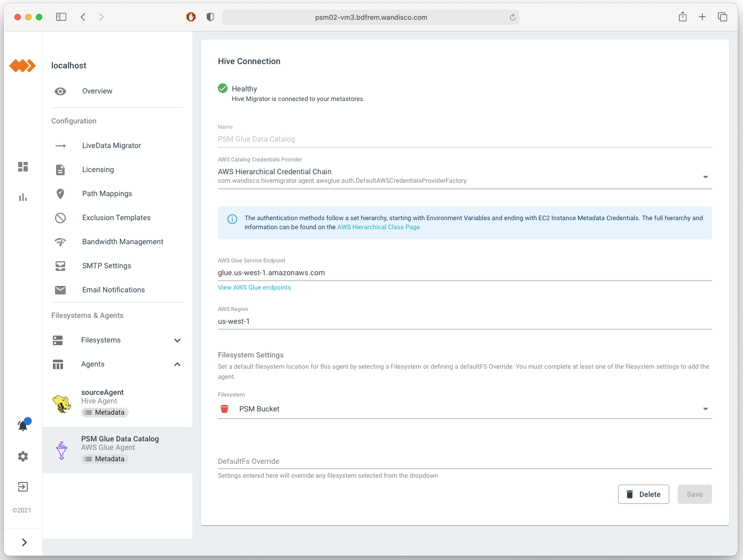Viewport: 743px width, 560px height.
Task: Open the notifications bell icon
Action: tap(23, 425)
